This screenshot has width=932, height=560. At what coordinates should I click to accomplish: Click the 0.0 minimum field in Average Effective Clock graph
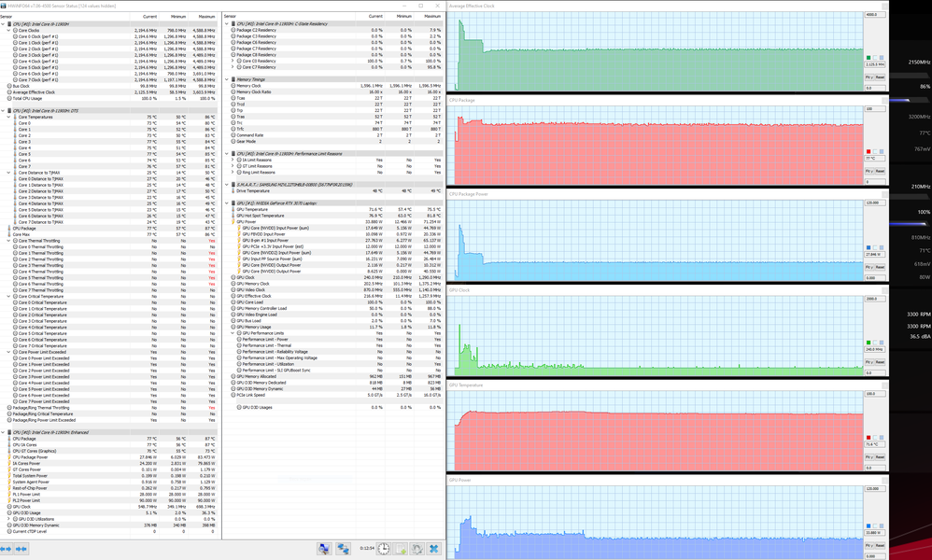click(x=875, y=88)
